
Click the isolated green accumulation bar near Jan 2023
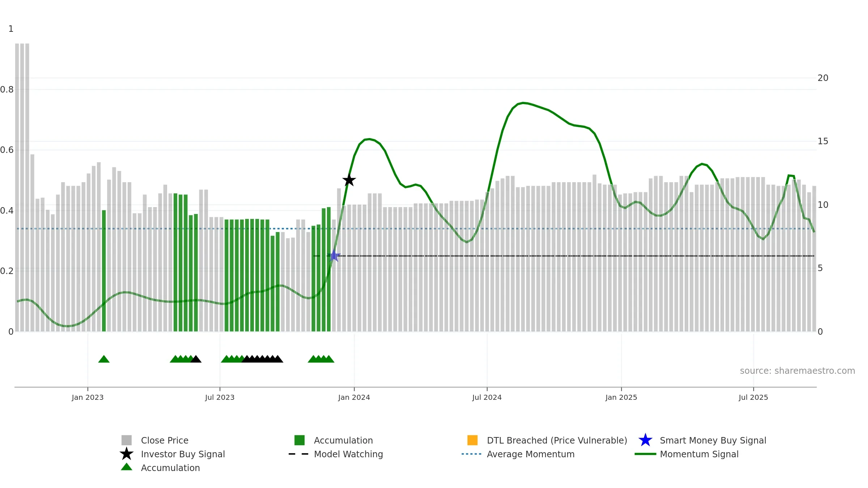(104, 271)
